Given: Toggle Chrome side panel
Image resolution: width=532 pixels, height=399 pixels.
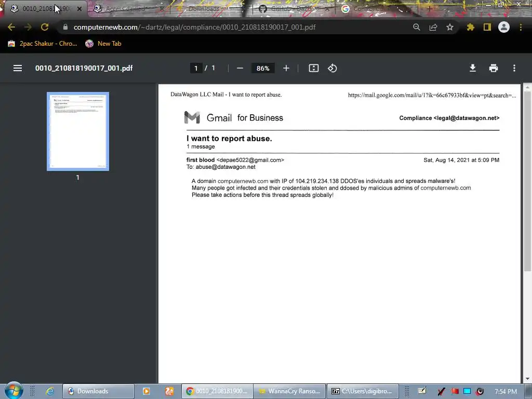Looking at the screenshot, I should tap(487, 27).
